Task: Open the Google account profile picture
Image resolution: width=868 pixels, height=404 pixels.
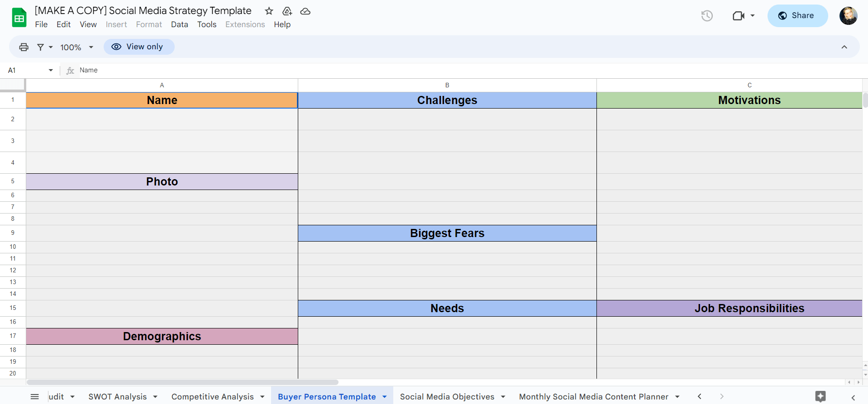Action: pos(848,16)
